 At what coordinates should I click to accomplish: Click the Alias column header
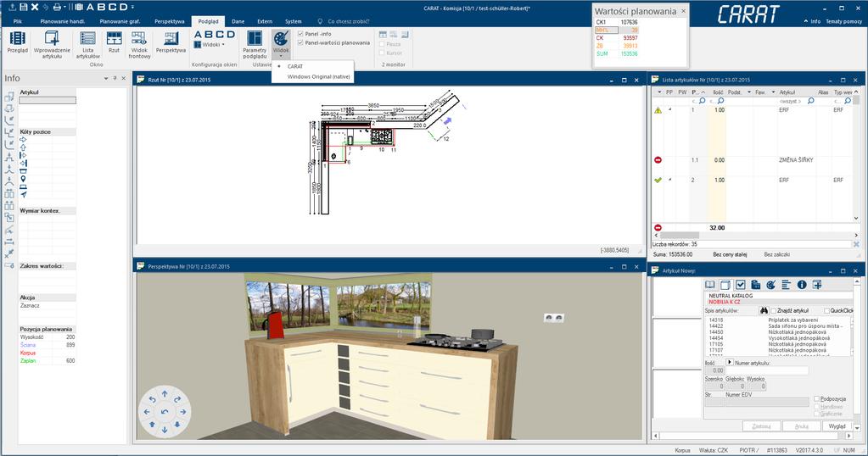[823, 92]
